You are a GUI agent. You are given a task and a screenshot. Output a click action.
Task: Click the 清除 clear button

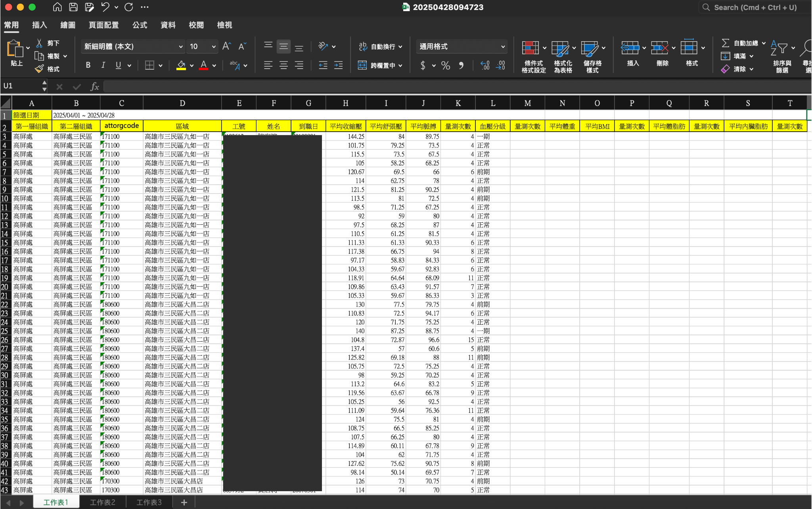pos(737,69)
